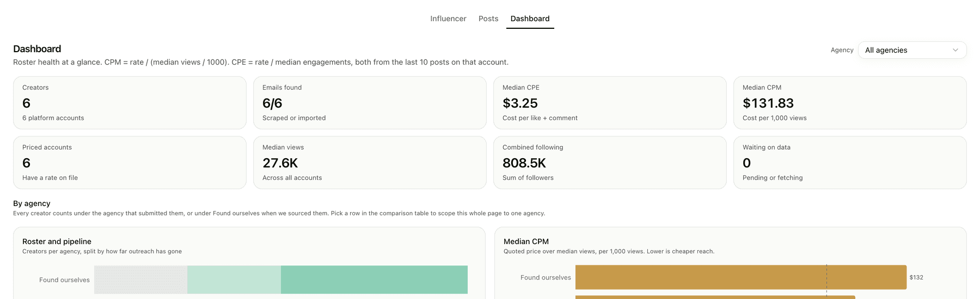Click the Priced accounts card
Viewport: 980px width, 299px height.
tap(130, 163)
